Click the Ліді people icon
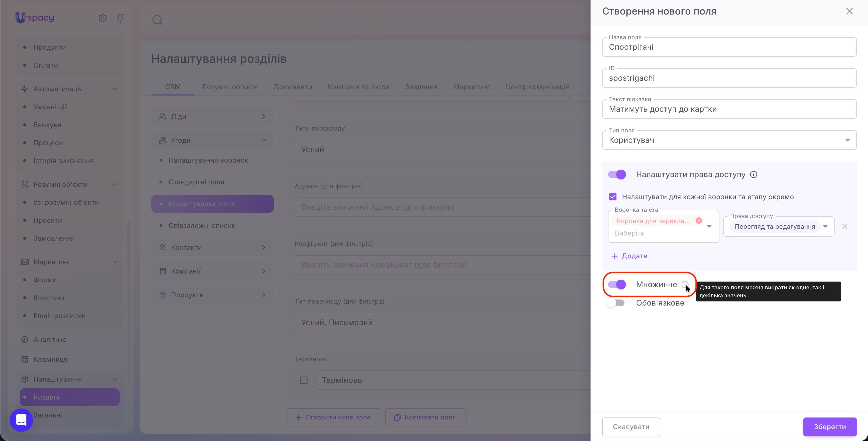868x441 pixels. pos(163,117)
